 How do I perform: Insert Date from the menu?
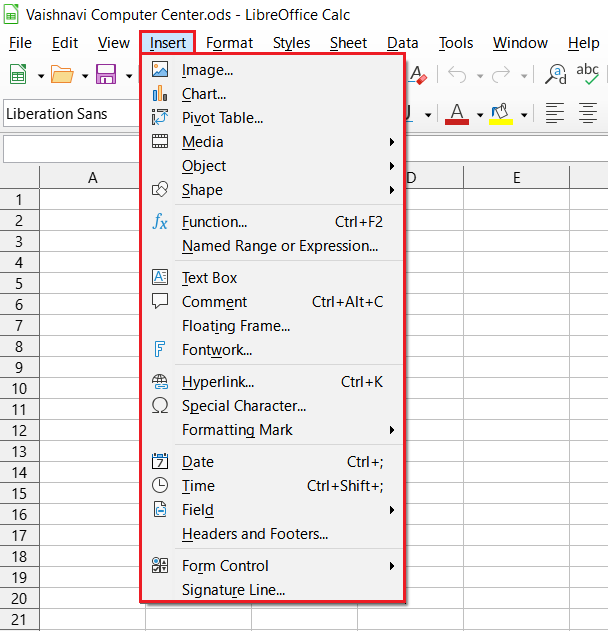(x=272, y=462)
